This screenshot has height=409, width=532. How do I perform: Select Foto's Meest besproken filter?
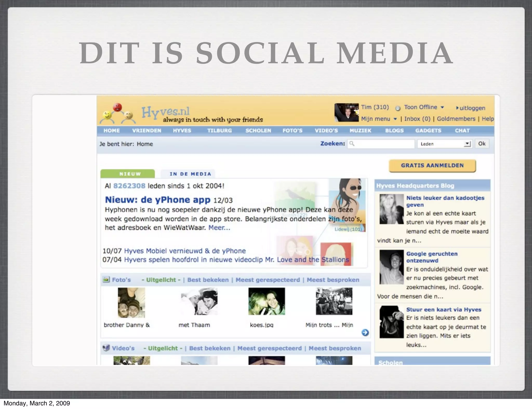(333, 280)
